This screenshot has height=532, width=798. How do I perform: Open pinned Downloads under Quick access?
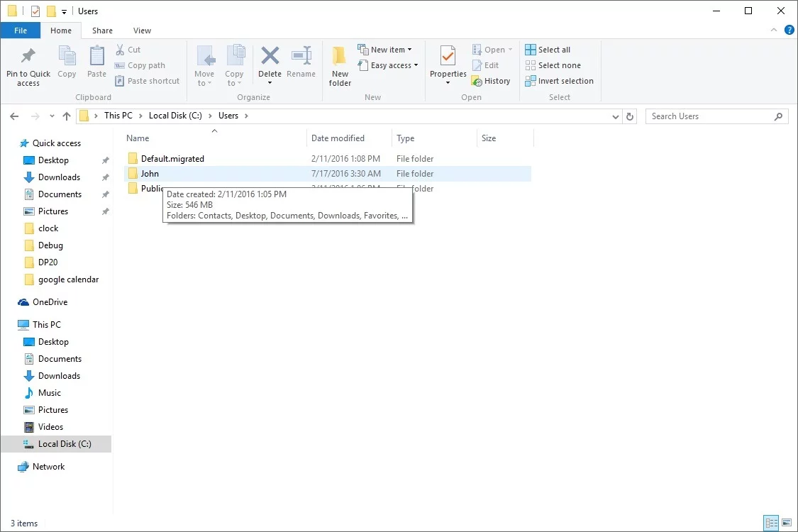tap(59, 177)
